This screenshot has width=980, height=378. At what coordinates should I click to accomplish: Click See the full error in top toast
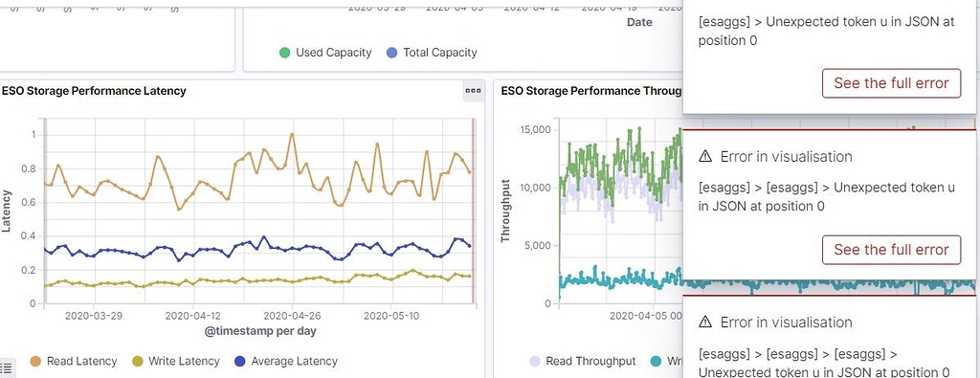click(891, 83)
